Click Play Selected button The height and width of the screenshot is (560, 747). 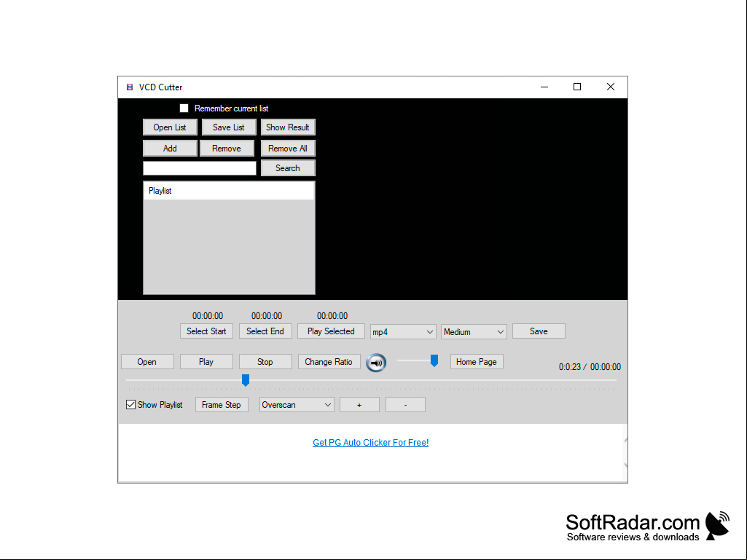331,331
